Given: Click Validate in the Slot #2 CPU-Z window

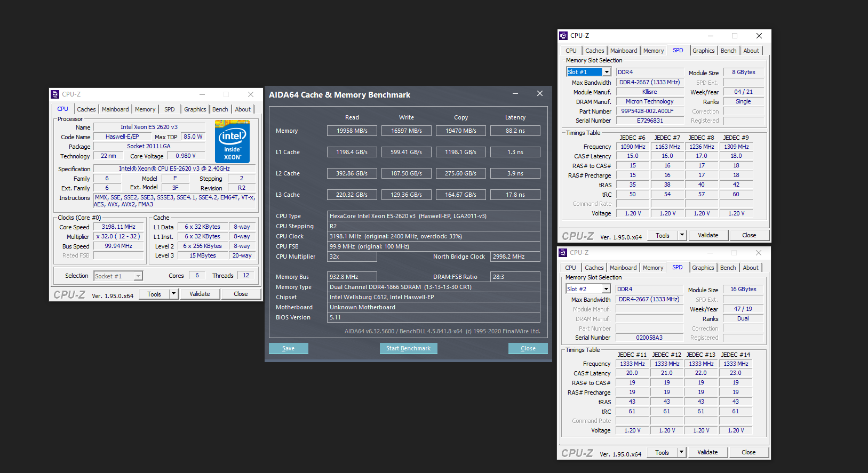Looking at the screenshot, I should [x=707, y=452].
